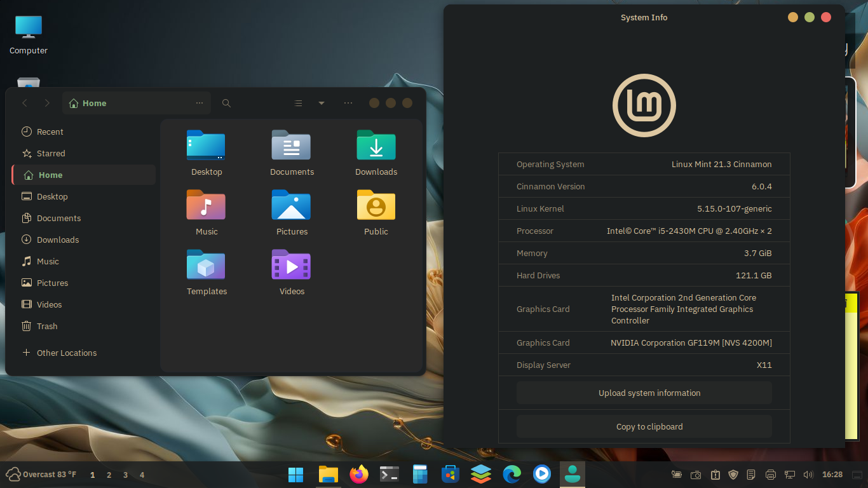Select the Videos folder icon
The image size is (868, 488).
[x=291, y=264]
